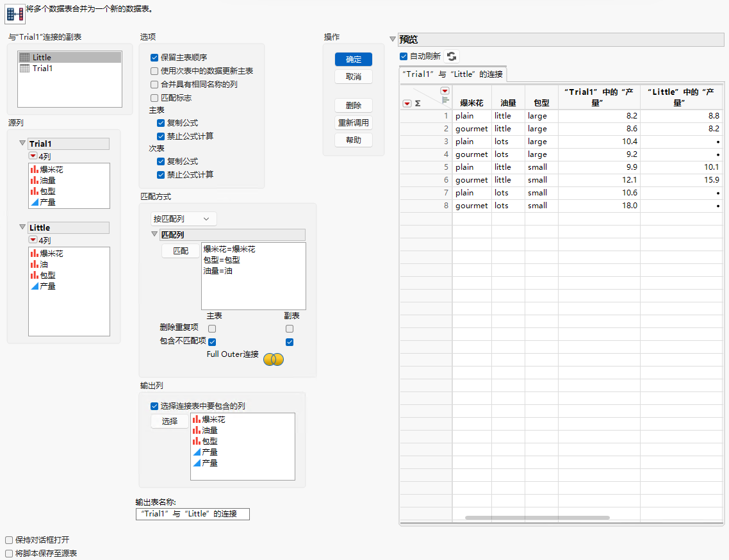Screen dimensions: 729x560
Task: Click the red column menu triangle in preview header corner
Action: tap(445, 91)
